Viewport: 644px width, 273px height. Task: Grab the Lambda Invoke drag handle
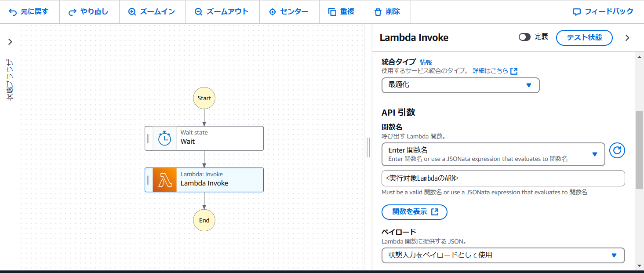[x=148, y=180]
